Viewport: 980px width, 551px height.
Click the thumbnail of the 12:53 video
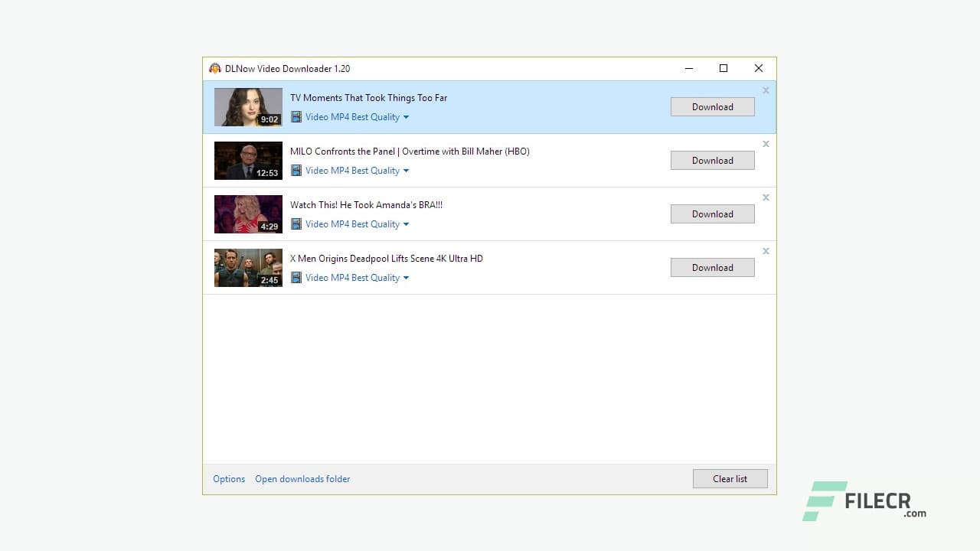(248, 161)
